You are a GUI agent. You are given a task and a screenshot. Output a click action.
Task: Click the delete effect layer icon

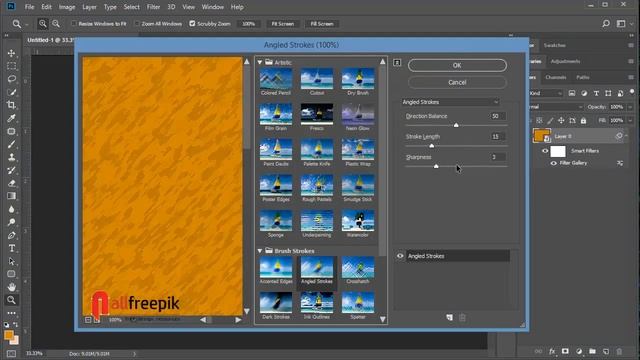[462, 317]
